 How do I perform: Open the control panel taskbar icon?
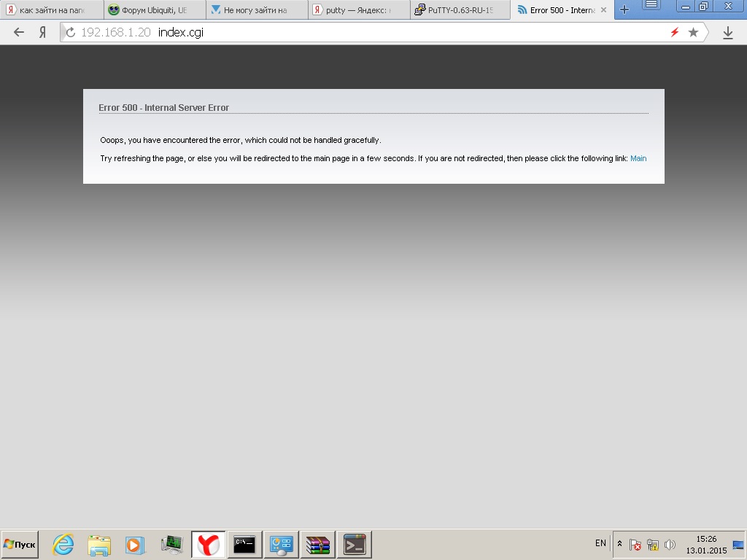281,544
